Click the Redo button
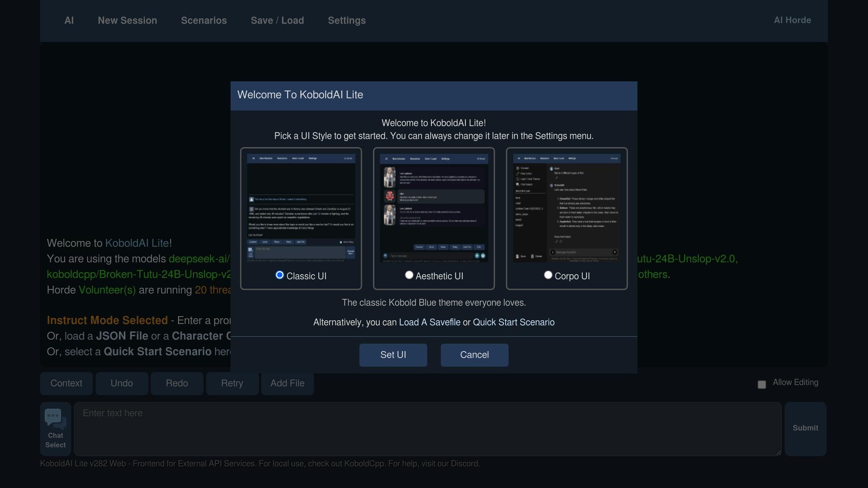The height and width of the screenshot is (488, 868). [x=177, y=383]
